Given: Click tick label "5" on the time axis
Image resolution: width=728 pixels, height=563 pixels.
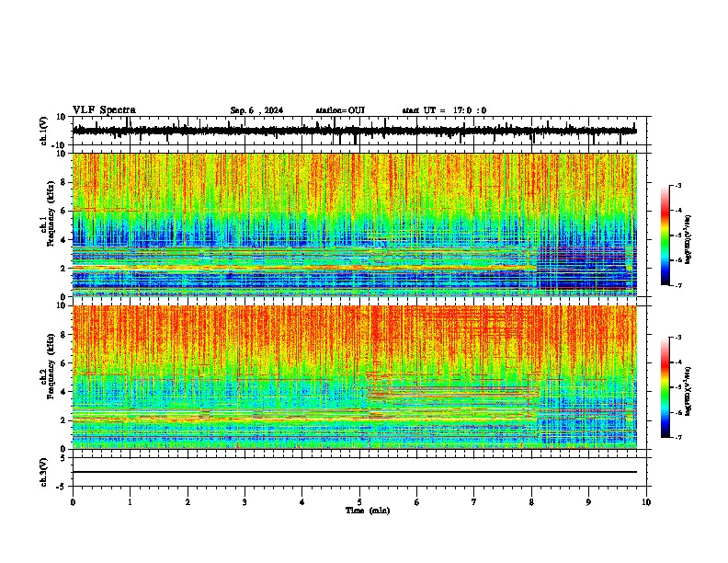Looking at the screenshot, I should [x=359, y=502].
